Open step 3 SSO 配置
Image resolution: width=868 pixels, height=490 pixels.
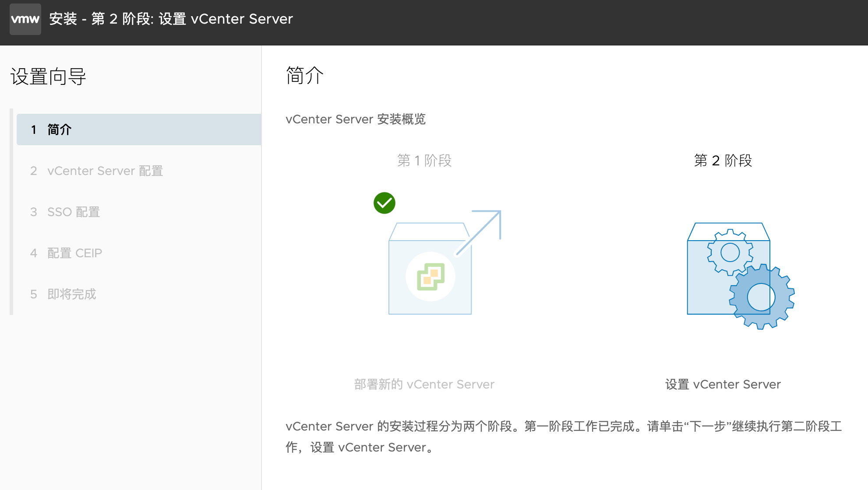(74, 212)
